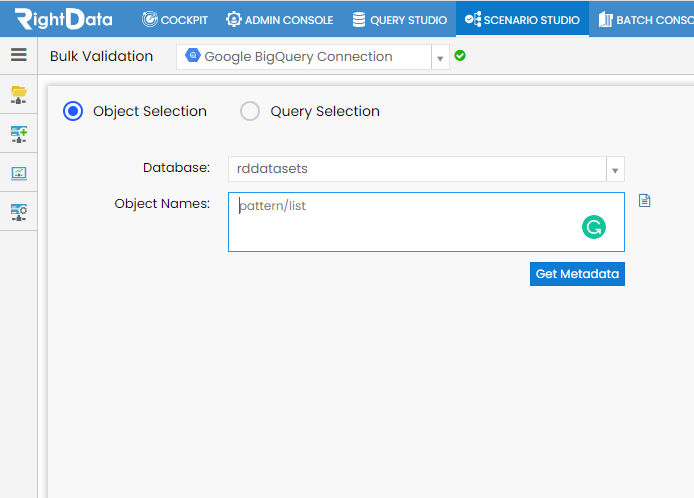Open the Cockpit menu
Screen dimensions: 694x498
(x=175, y=19)
